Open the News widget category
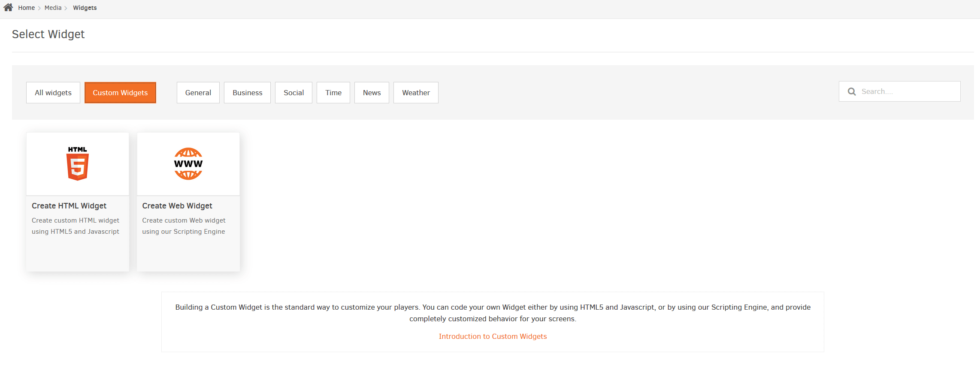The width and height of the screenshot is (980, 365). [x=372, y=93]
